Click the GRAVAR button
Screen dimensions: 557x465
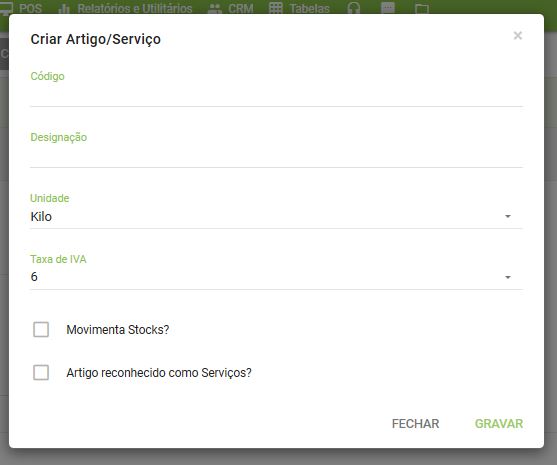pyautogui.click(x=499, y=423)
